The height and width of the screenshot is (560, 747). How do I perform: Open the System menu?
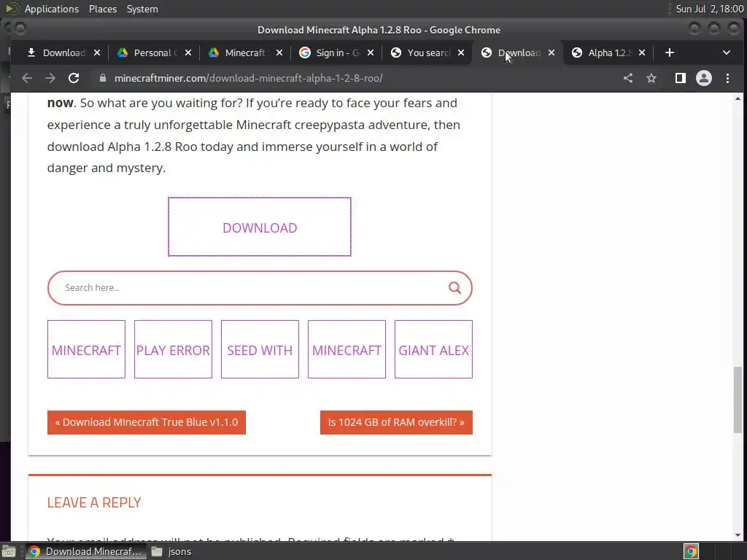(142, 9)
